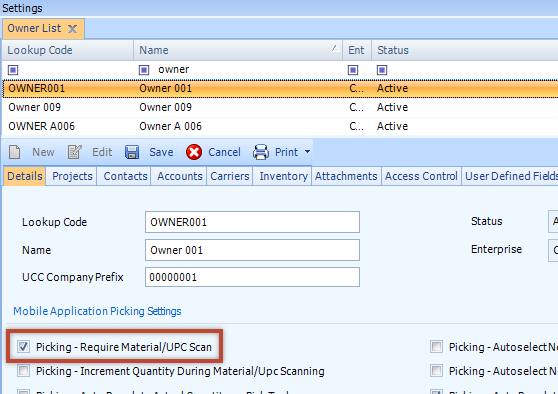Toggle the second Picking - Autoselect checkbox on the right
This screenshot has height=394, width=558.
tap(436, 371)
